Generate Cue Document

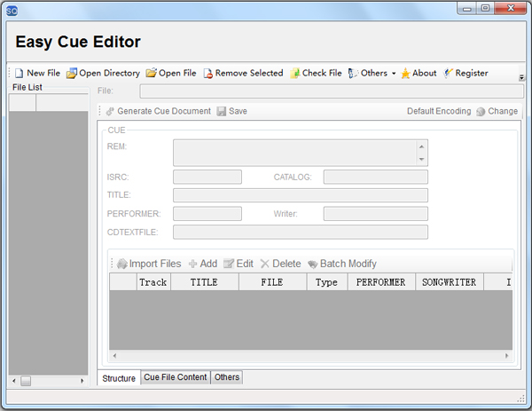[158, 111]
